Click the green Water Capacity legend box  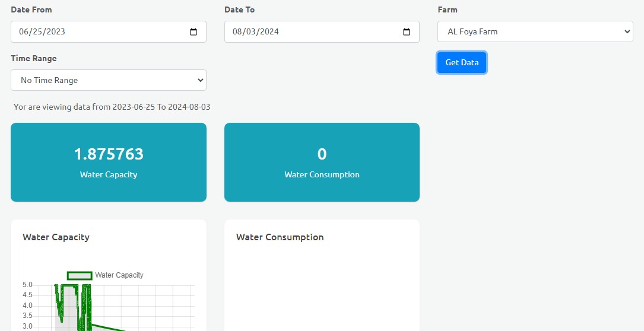[80, 275]
